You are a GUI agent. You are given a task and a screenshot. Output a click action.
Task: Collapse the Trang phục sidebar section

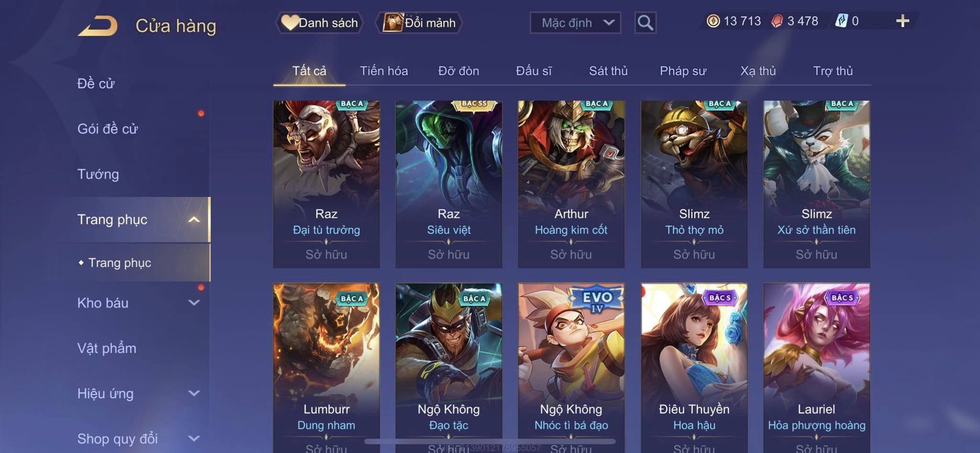[x=194, y=220]
